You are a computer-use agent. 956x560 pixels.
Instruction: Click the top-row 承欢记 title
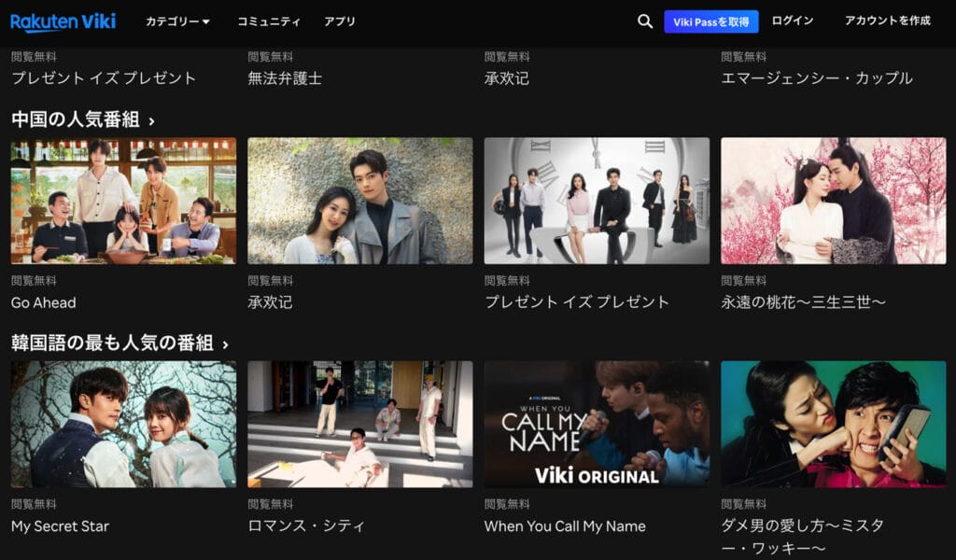coord(507,78)
